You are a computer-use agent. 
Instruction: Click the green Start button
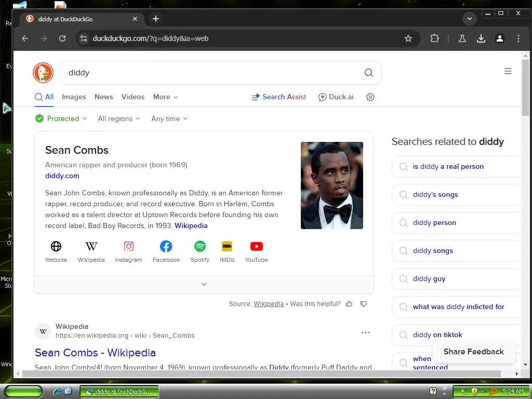click(24, 392)
